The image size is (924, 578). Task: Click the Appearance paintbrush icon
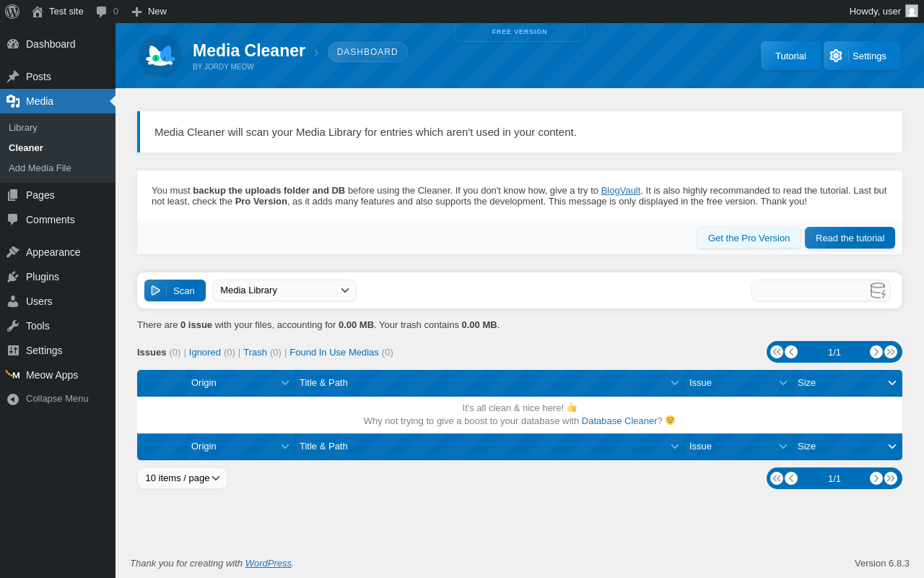click(13, 252)
